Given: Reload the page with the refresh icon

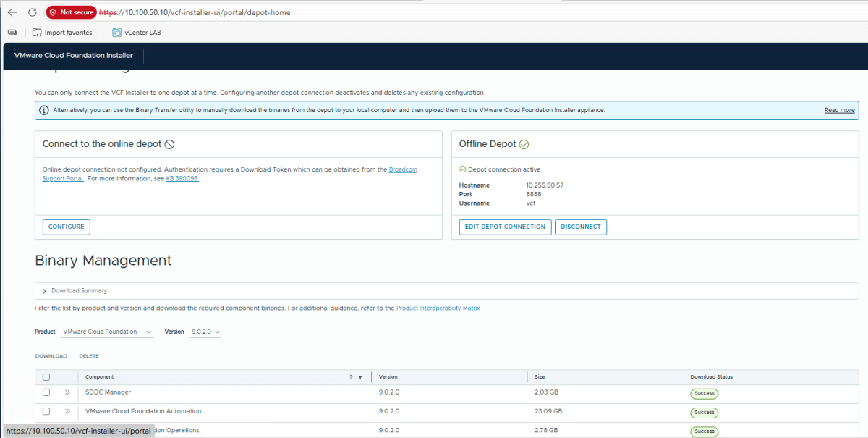Looking at the screenshot, I should [x=33, y=12].
